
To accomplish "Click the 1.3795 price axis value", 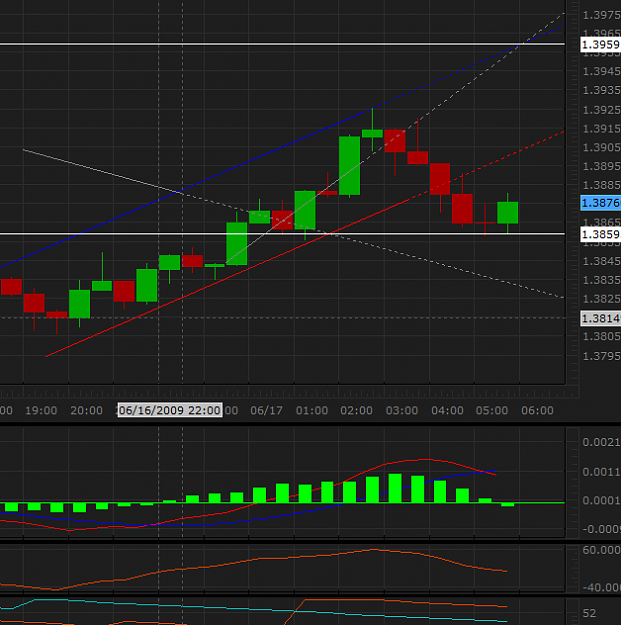I will pos(601,356).
